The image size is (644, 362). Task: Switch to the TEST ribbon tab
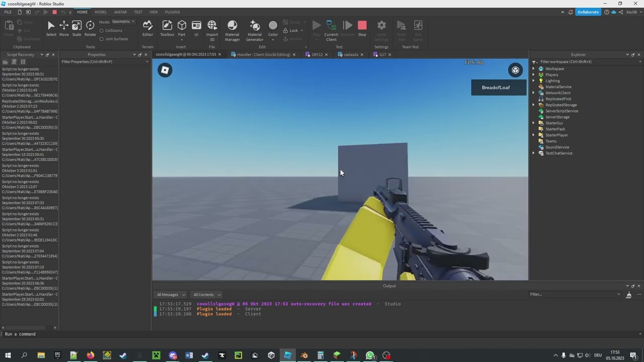tap(138, 12)
